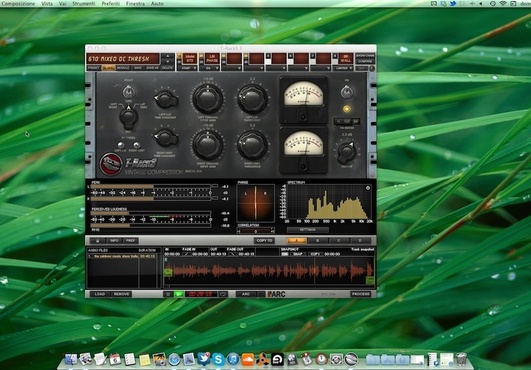Toggle the ARC switch beside the ARC button
Image resolution: width=531 pixels, height=370 pixels.
(260, 294)
